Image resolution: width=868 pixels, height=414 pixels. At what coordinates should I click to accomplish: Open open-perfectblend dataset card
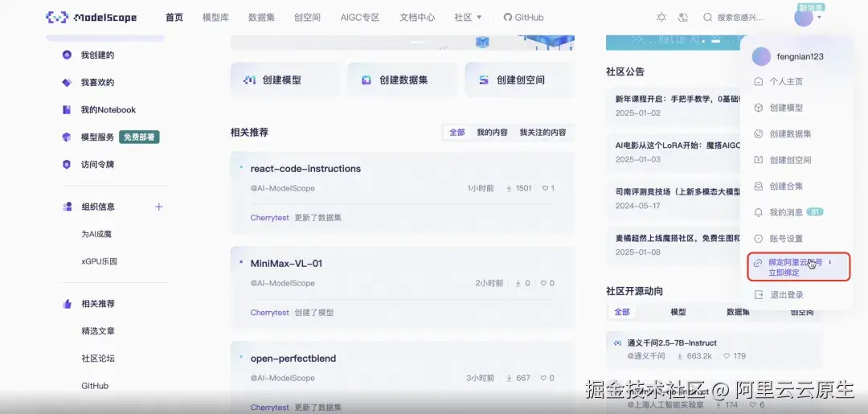[402, 378]
